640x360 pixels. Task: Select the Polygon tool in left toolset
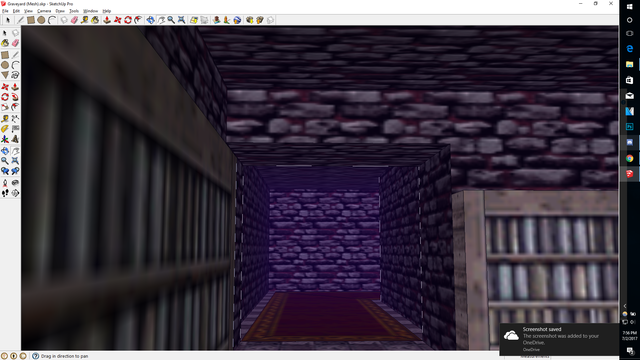tap(5, 75)
